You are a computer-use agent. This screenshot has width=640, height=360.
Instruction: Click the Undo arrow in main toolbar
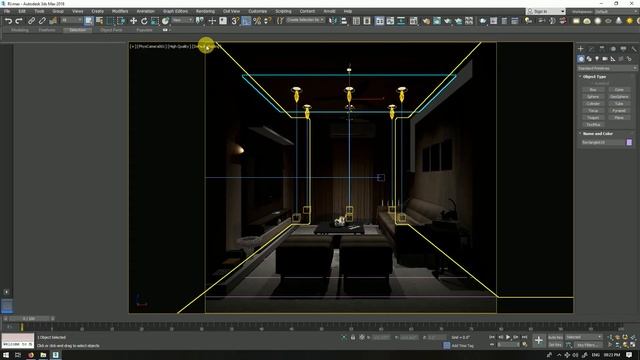tap(8, 21)
